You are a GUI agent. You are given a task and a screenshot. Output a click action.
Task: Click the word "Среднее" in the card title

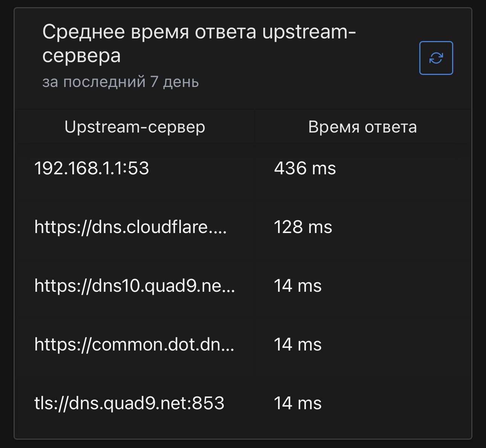[84, 32]
